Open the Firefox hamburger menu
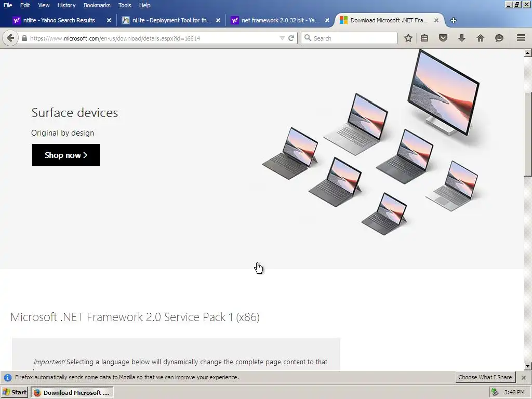 [x=521, y=37]
